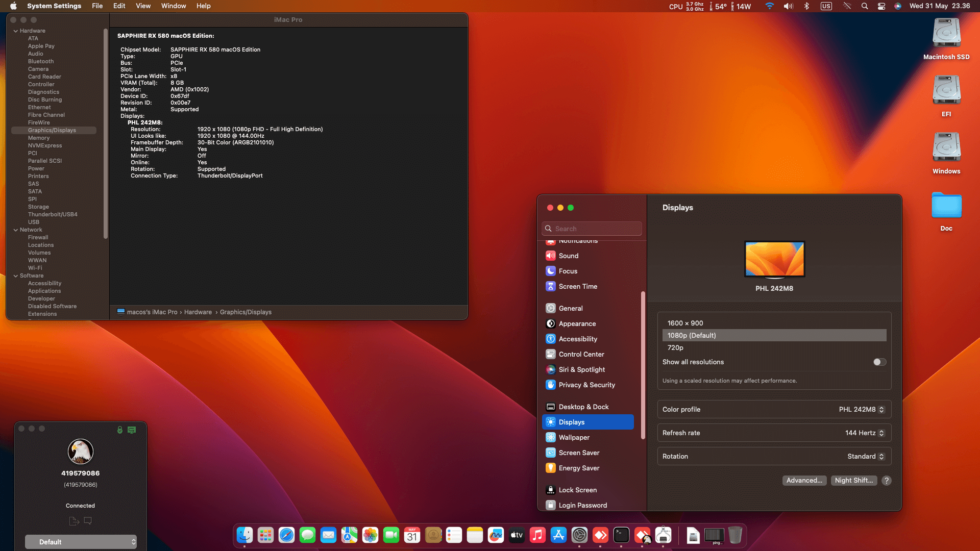Collapse the Network section in System Information
Screen dimensions: 980x551
tap(16, 230)
